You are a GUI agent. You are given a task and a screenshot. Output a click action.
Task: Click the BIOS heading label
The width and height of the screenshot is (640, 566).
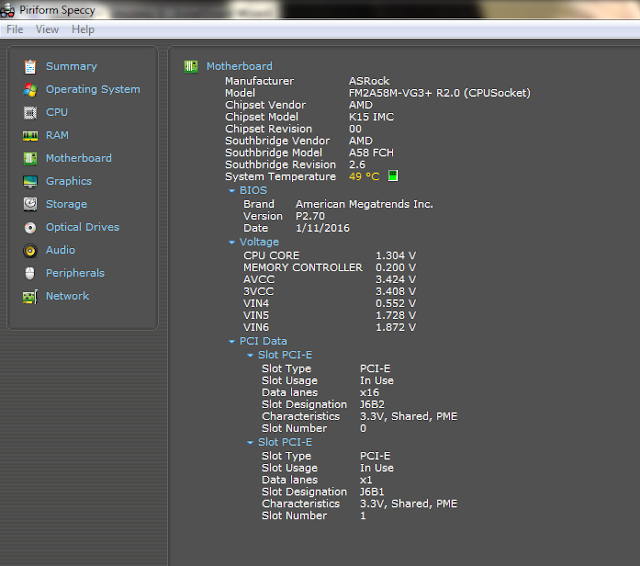(x=253, y=191)
